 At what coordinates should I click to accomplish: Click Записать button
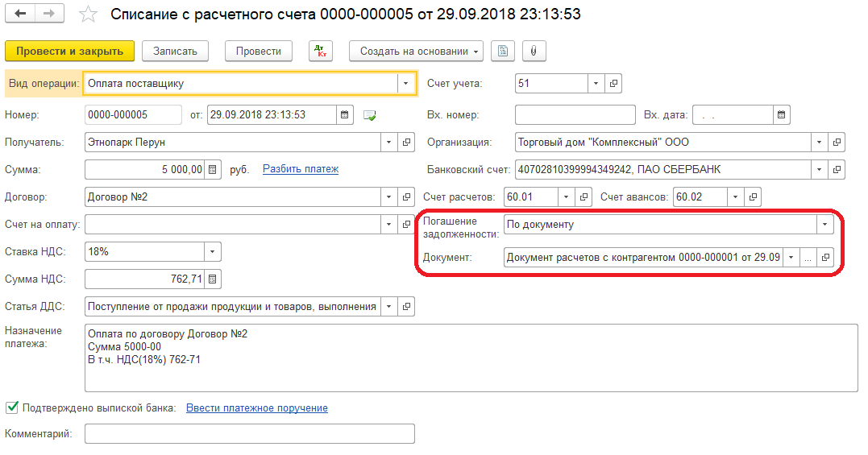point(176,51)
